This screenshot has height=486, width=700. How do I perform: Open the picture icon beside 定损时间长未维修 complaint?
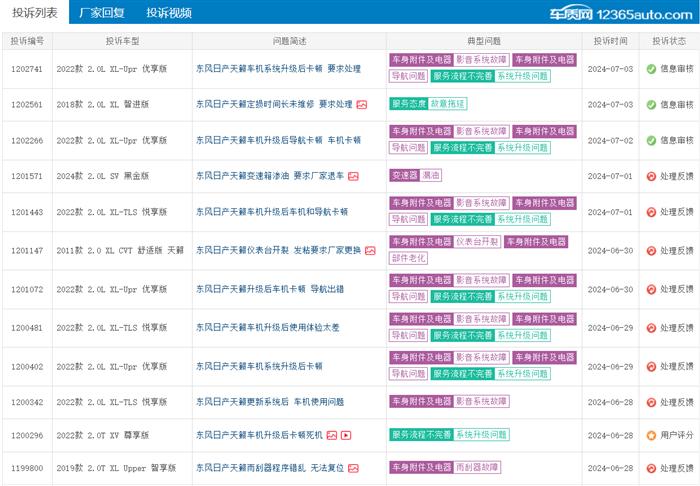pos(362,105)
